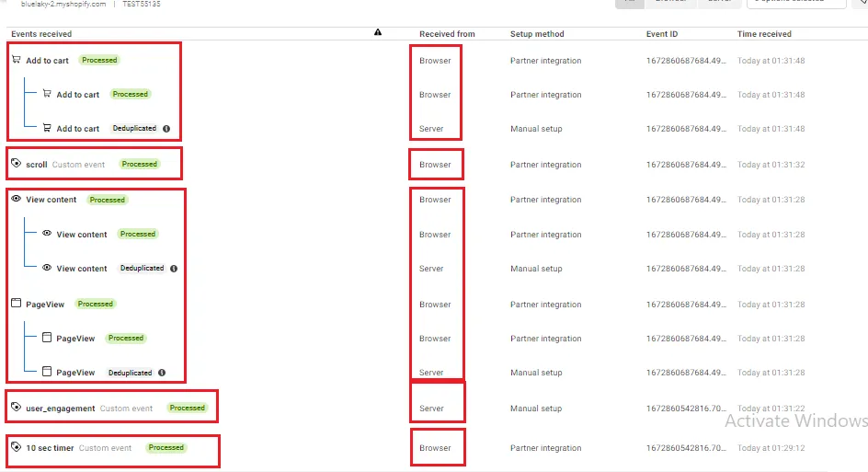This screenshot has width=868, height=472.
Task: Click eye icon of nested Processed View content
Action: [47, 233]
